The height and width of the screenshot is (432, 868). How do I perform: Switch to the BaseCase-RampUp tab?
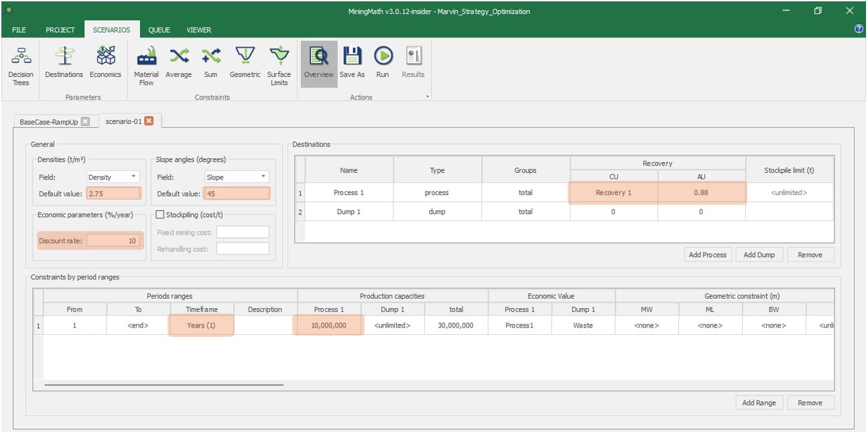[x=49, y=122]
